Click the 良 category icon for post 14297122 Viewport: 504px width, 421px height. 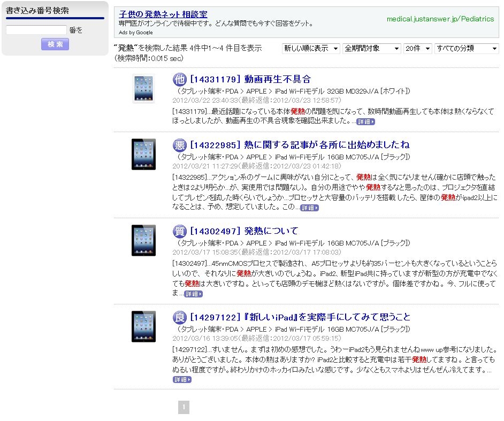pyautogui.click(x=179, y=317)
